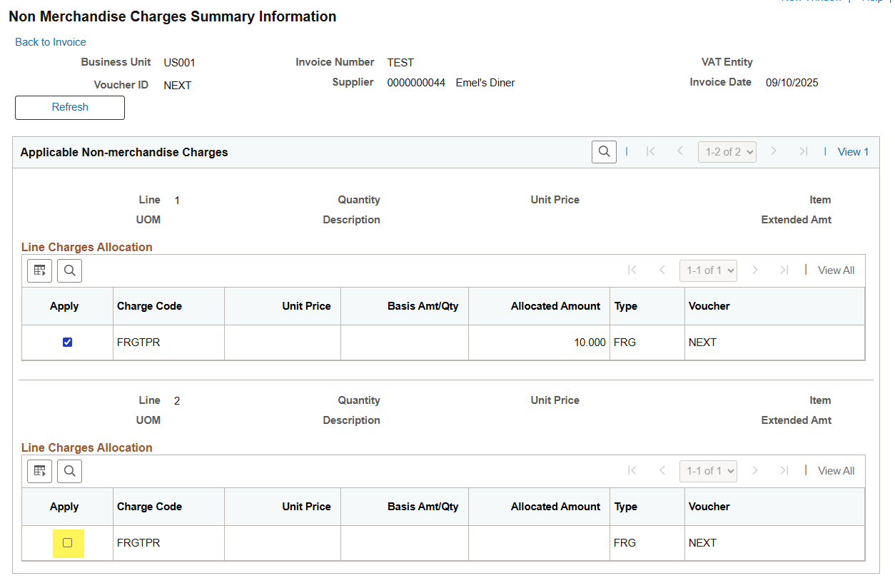
Task: Jump to last row in Applicable Charges header
Action: tap(803, 152)
